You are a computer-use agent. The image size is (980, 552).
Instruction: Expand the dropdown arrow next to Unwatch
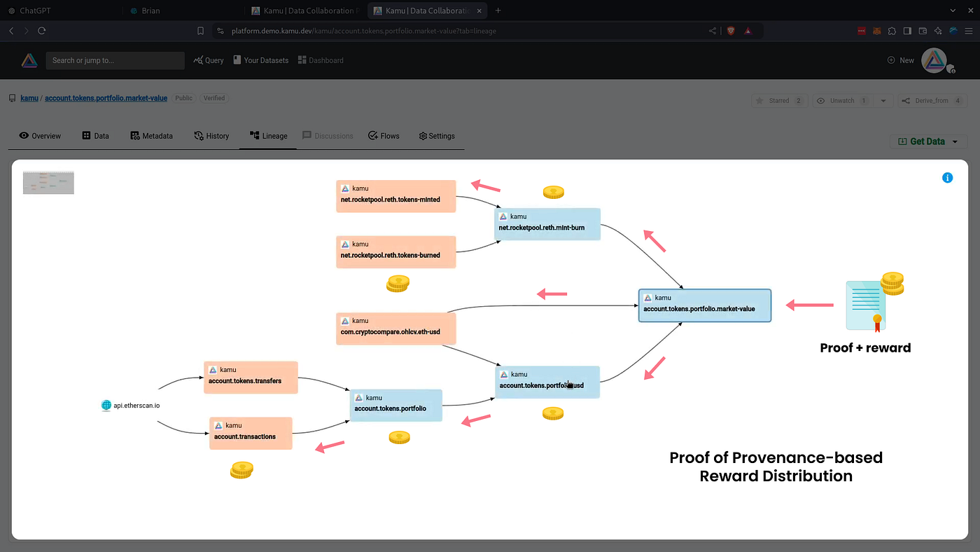pyautogui.click(x=882, y=100)
